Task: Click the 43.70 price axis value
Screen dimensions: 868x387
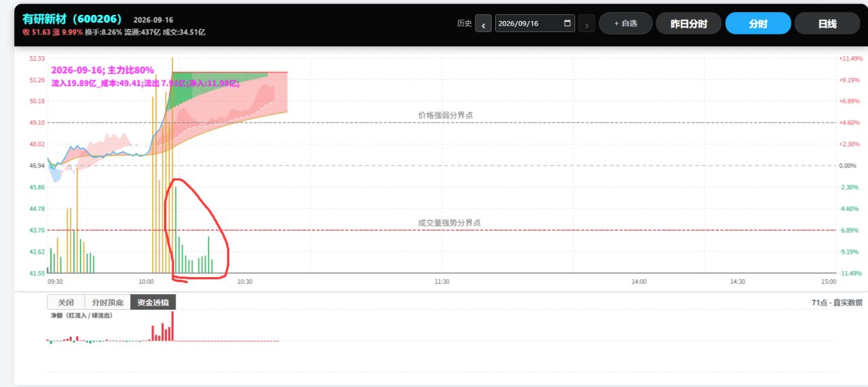Action: 37,230
